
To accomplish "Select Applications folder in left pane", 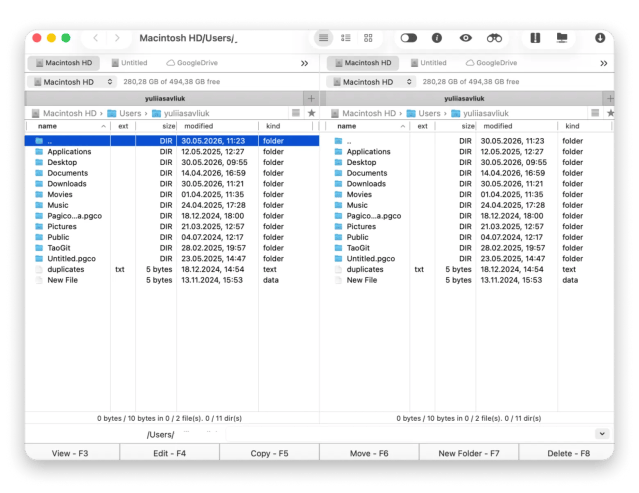I will [x=172, y=152].
